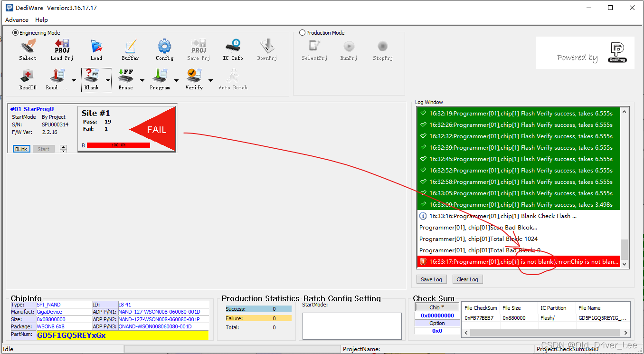Click the StopPrj icon
The width and height of the screenshot is (644, 354).
pos(382,50)
